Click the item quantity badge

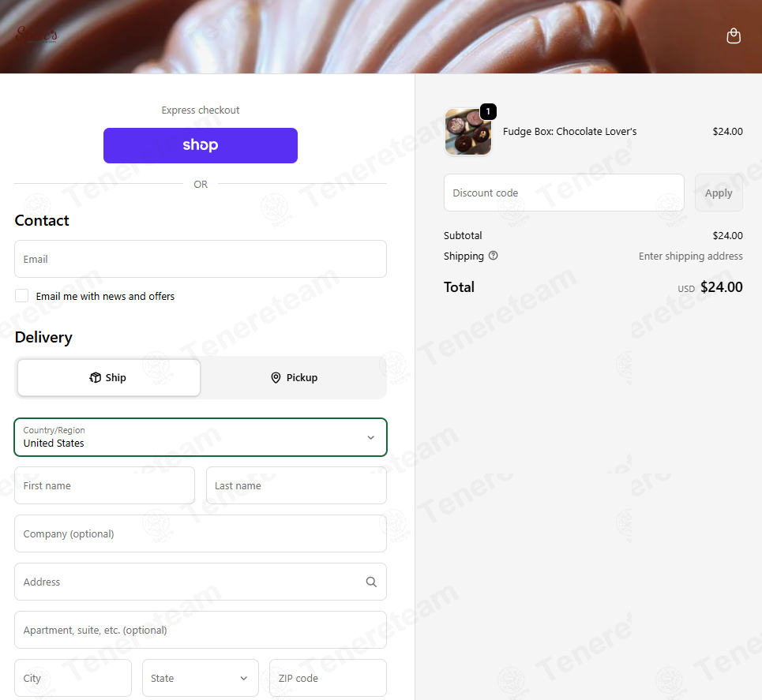pyautogui.click(x=488, y=112)
